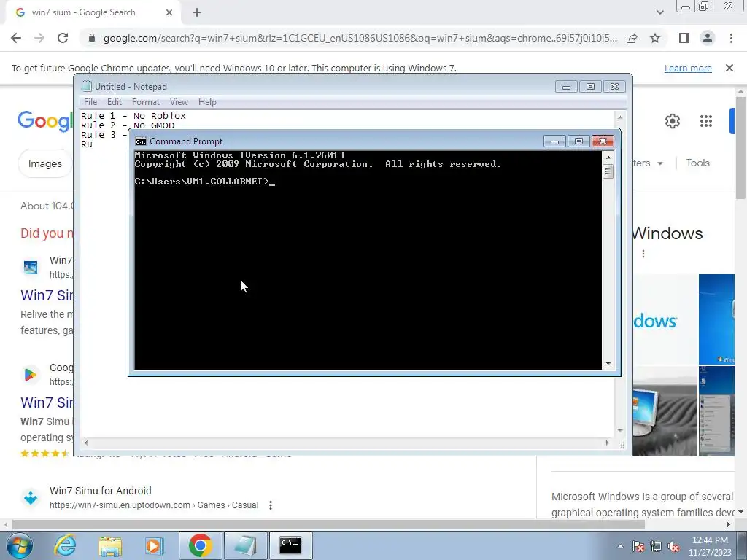Screen dimensions: 747x560
Task: Click the Google logo
Action: coord(46,121)
